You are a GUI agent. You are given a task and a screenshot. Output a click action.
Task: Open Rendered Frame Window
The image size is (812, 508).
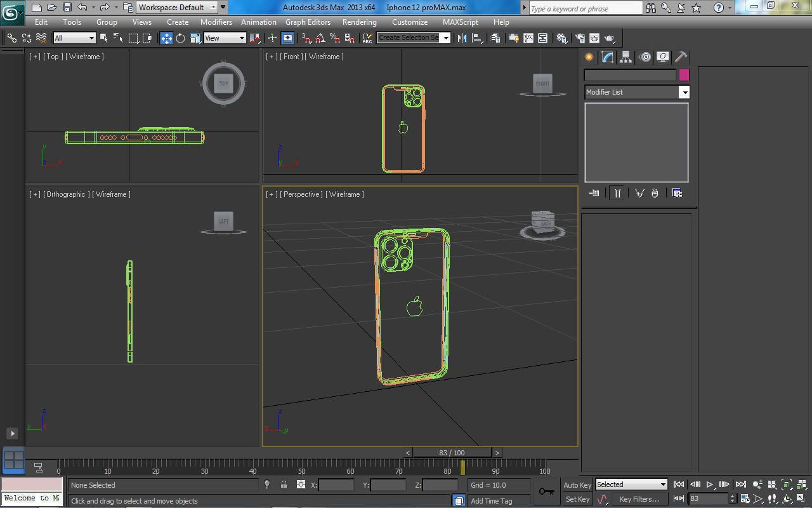click(x=595, y=38)
